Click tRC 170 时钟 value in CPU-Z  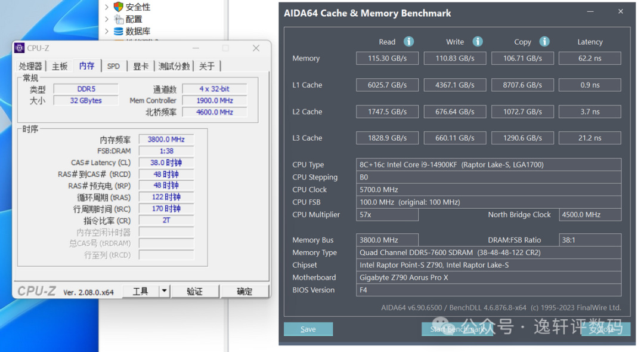tap(166, 209)
